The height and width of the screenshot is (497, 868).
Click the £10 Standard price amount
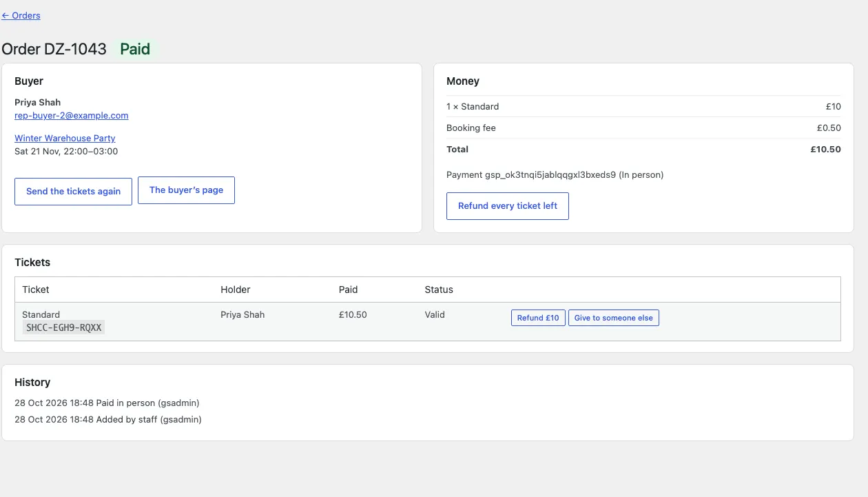click(x=834, y=106)
